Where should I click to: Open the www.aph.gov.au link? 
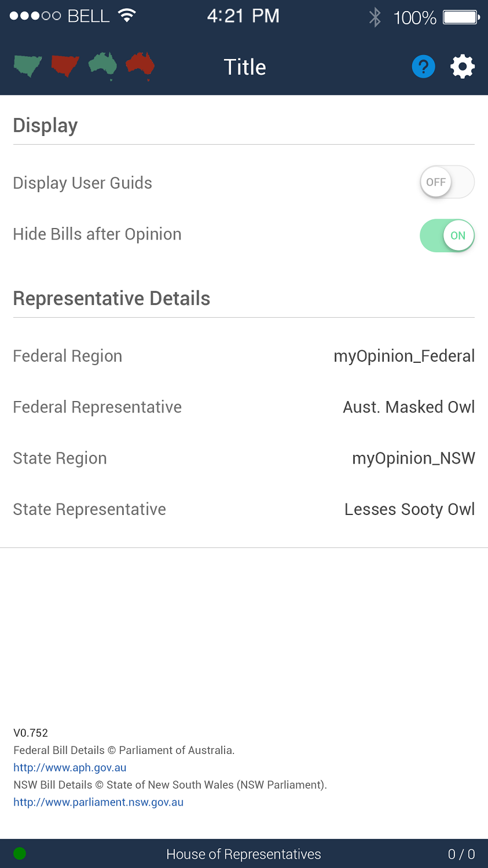(x=70, y=768)
